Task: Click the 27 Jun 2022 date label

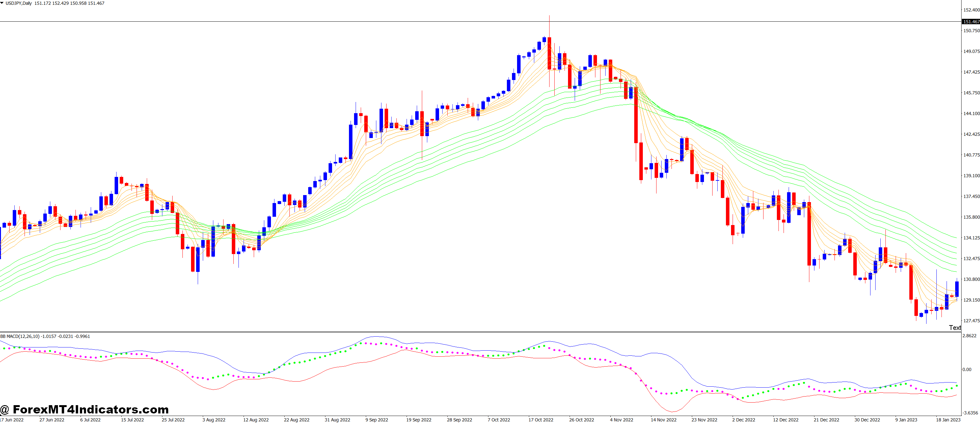Action: (52, 419)
